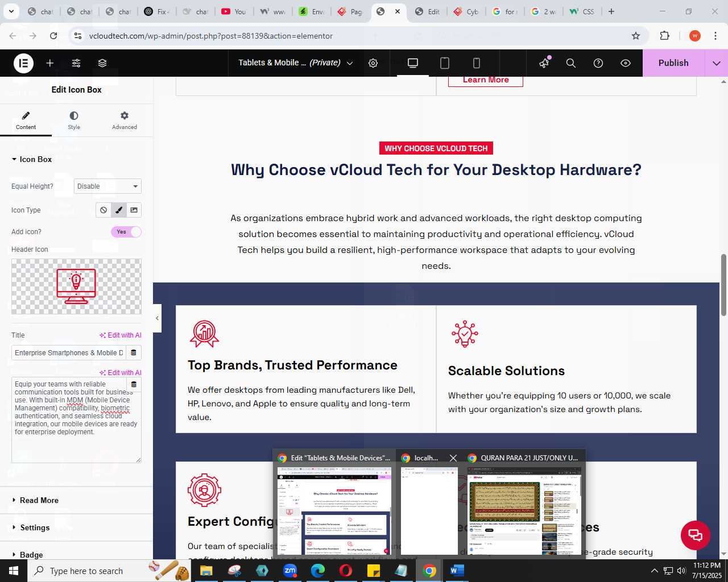The width and height of the screenshot is (728, 582).
Task: Open a new browser tab
Action: pyautogui.click(x=611, y=11)
